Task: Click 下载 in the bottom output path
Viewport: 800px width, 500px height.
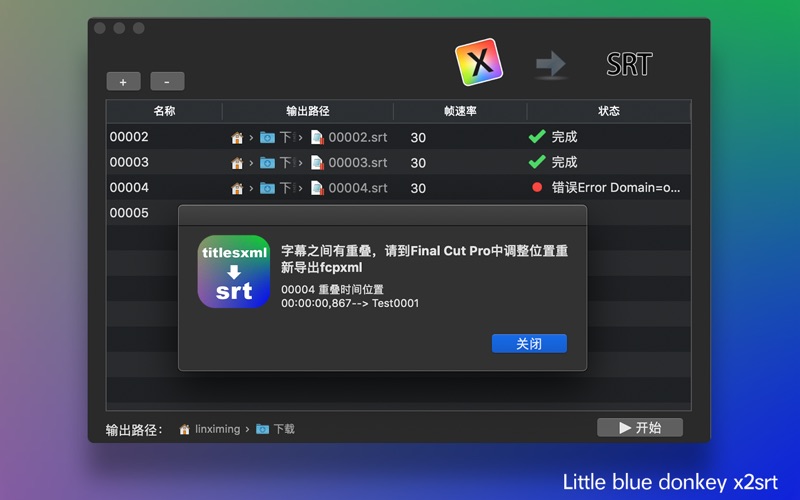Action: [x=284, y=429]
